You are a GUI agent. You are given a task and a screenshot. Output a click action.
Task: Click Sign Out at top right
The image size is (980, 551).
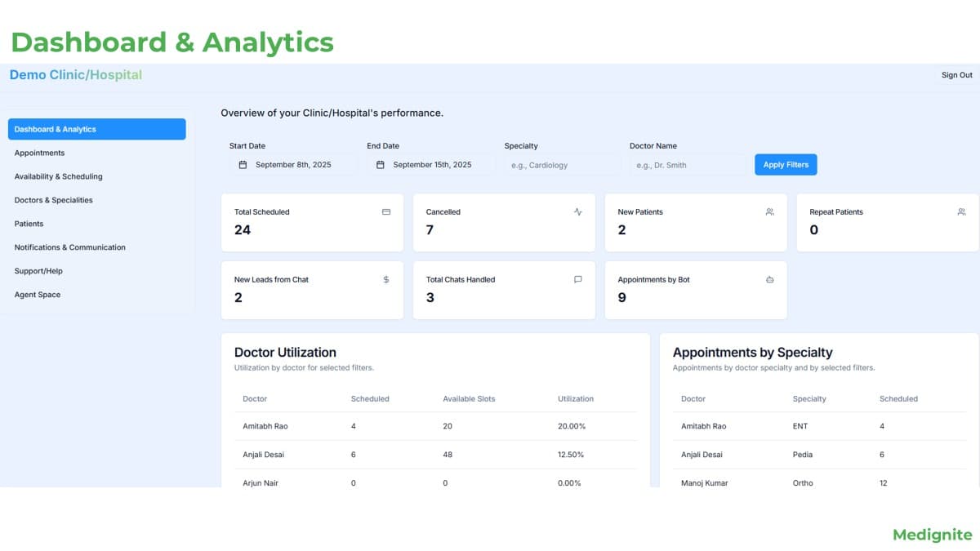click(955, 74)
